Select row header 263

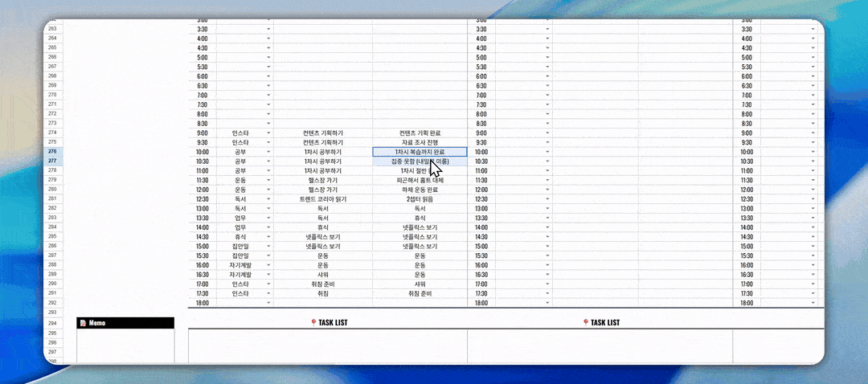tap(53, 29)
